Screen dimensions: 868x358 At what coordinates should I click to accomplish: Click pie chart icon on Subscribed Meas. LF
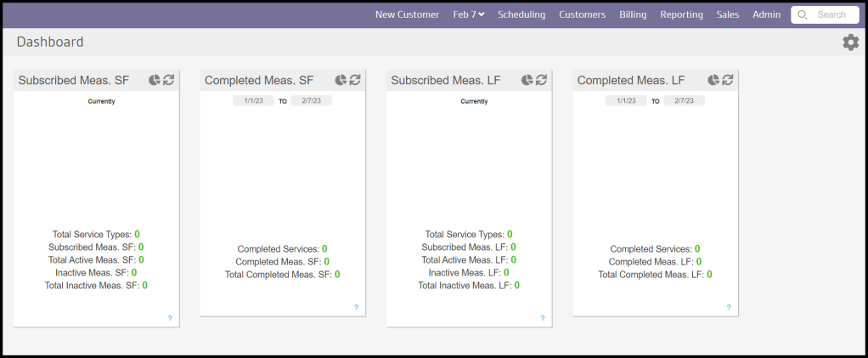coord(527,80)
